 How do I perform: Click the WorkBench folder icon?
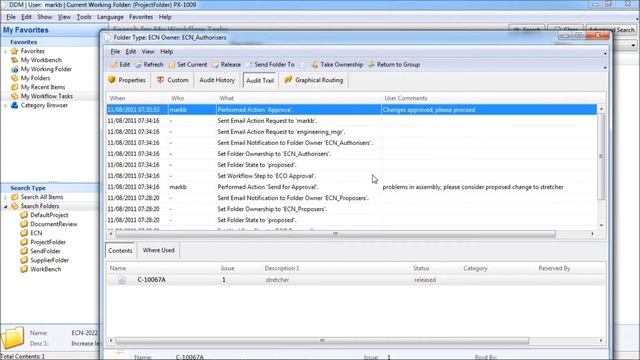[24, 269]
